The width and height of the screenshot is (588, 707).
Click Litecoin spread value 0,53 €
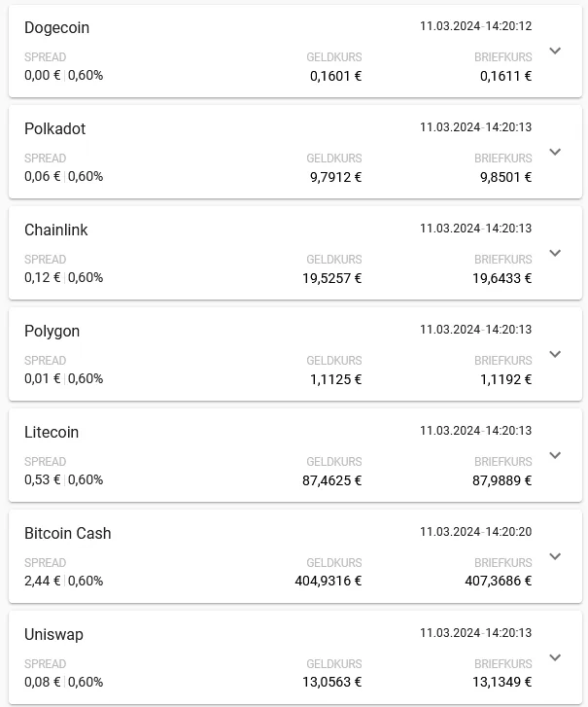(x=43, y=479)
